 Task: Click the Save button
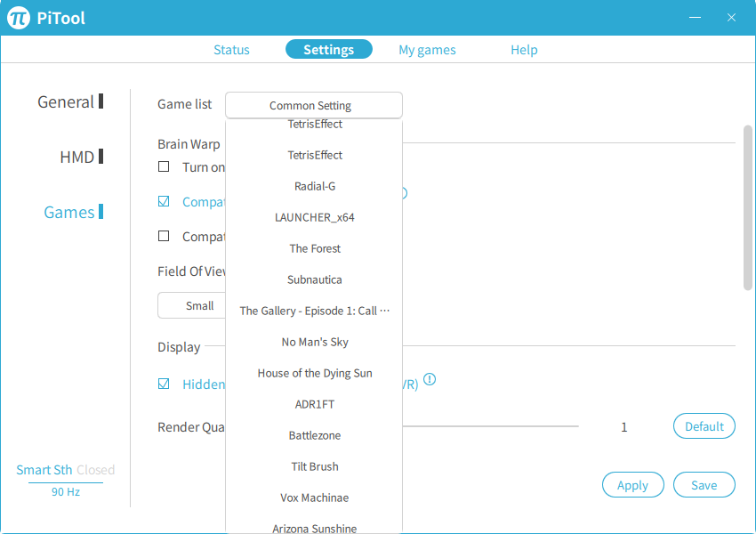704,485
